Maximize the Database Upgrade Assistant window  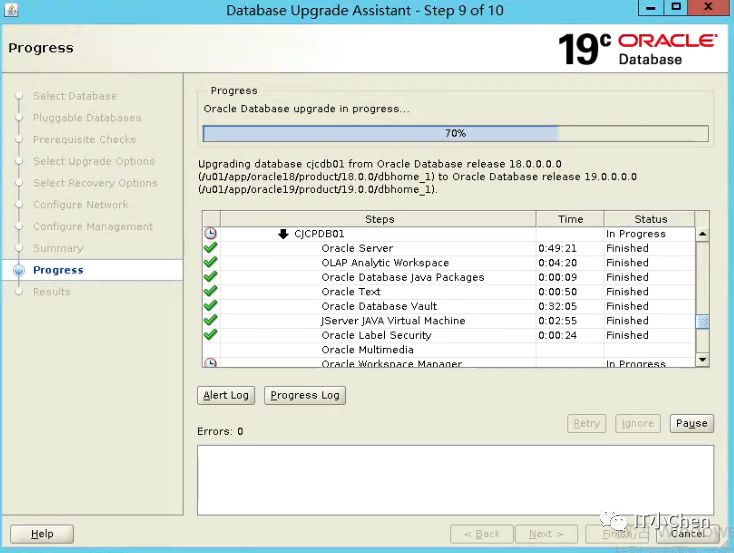676,7
